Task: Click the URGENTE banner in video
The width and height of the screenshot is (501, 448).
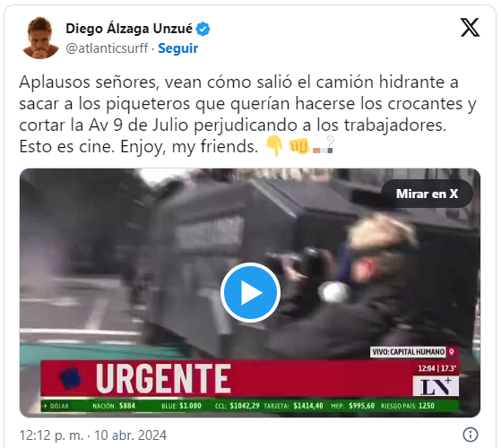Action: [163, 379]
